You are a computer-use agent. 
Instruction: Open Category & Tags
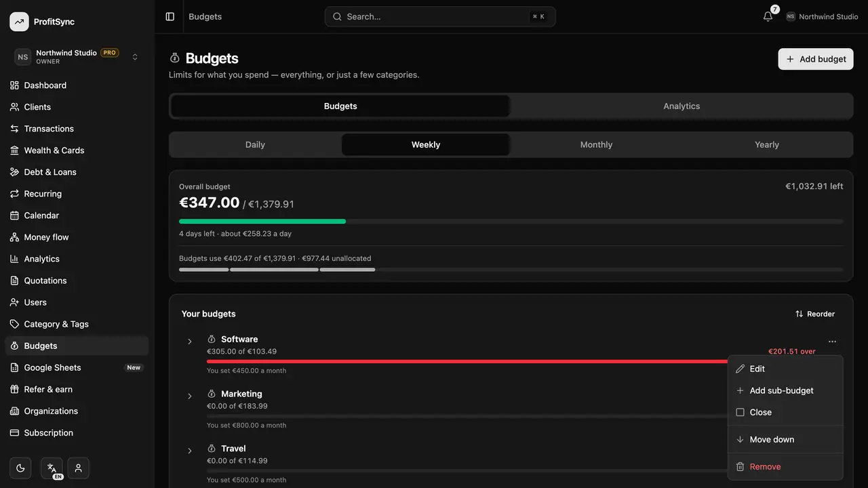77,324
